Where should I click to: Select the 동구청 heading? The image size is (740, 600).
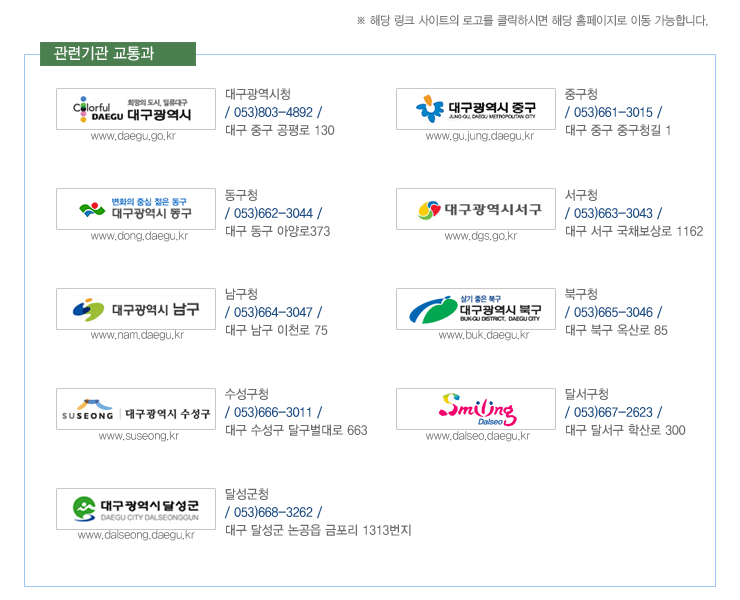(x=241, y=195)
